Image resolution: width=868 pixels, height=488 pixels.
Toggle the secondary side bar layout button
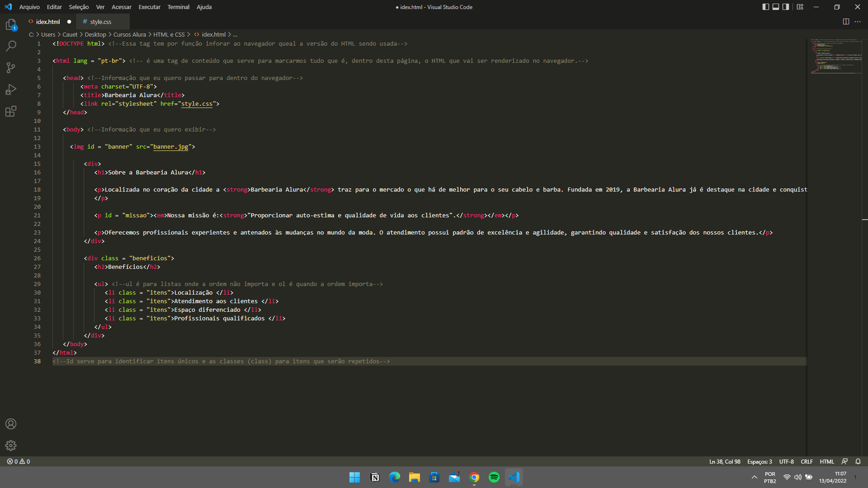pos(786,7)
